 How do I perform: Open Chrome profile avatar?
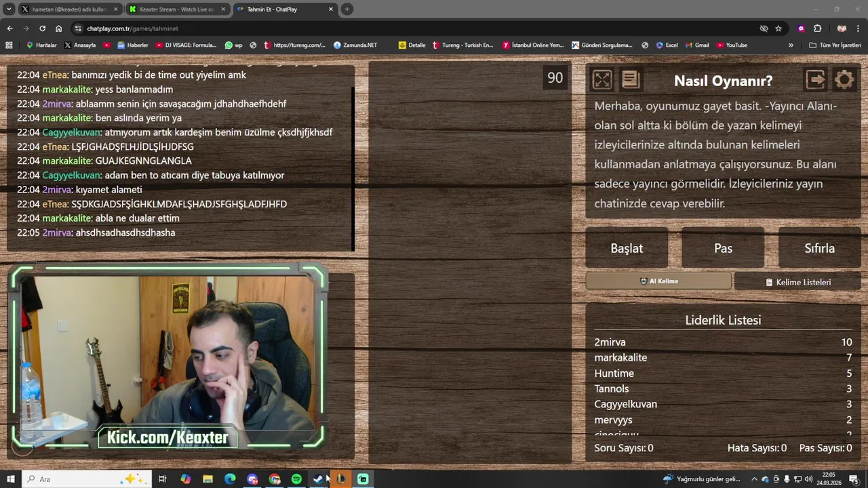pos(842,28)
